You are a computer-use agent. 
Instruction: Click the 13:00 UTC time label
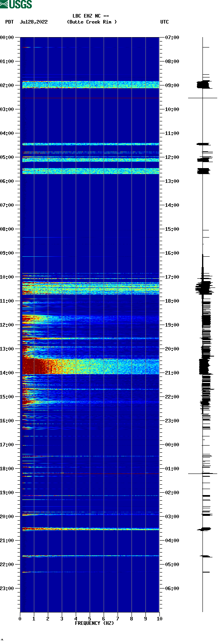[x=172, y=181]
